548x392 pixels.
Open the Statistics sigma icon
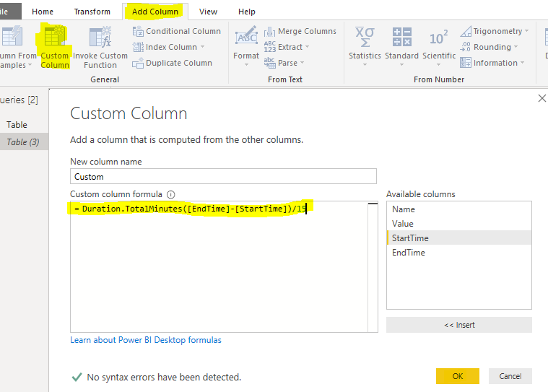(x=365, y=37)
